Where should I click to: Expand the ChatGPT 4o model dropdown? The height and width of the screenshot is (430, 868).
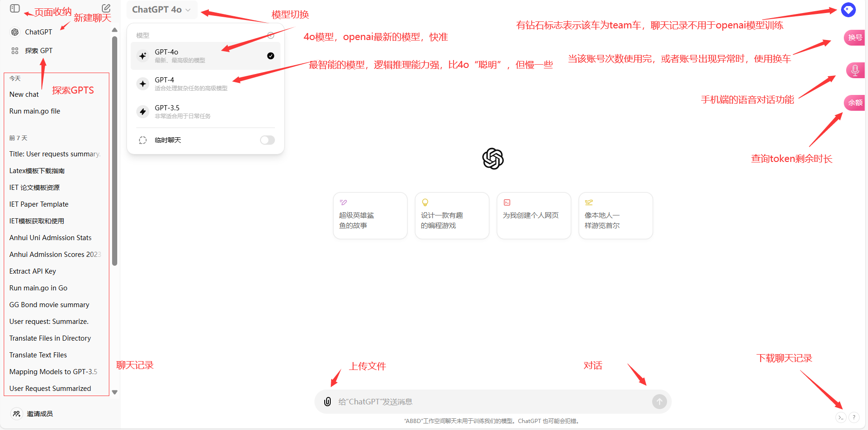tap(161, 10)
